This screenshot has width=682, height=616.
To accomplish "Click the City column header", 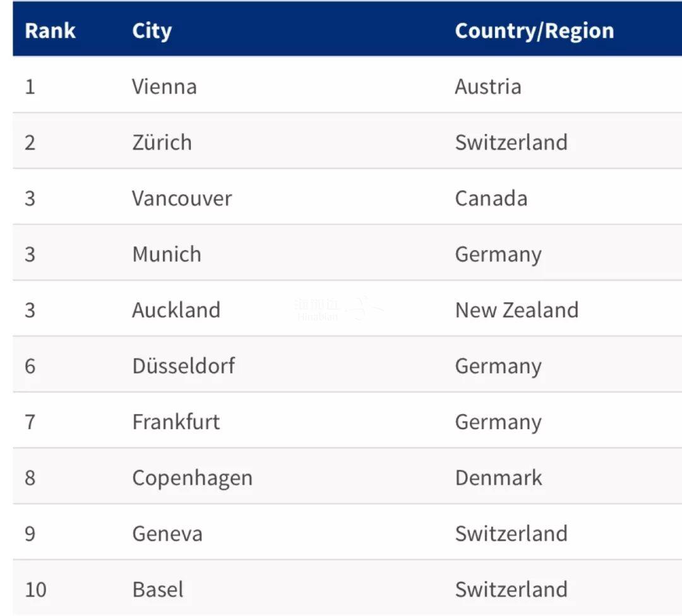I will click(x=152, y=32).
